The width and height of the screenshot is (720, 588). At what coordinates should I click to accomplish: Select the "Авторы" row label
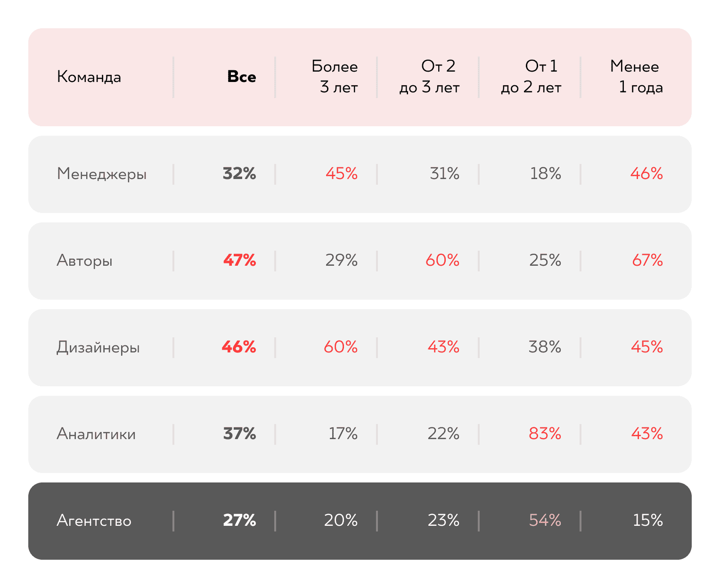click(85, 261)
